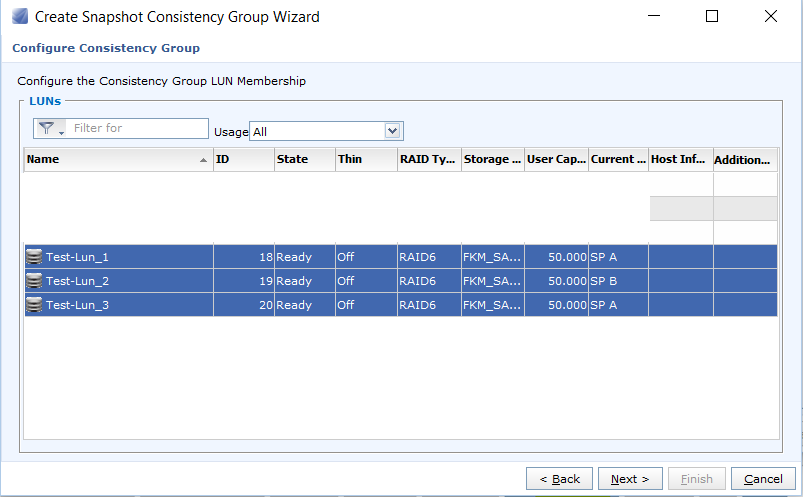Viewport: 803px width, 497px height.
Task: Click the Storage column header
Action: coord(493,159)
